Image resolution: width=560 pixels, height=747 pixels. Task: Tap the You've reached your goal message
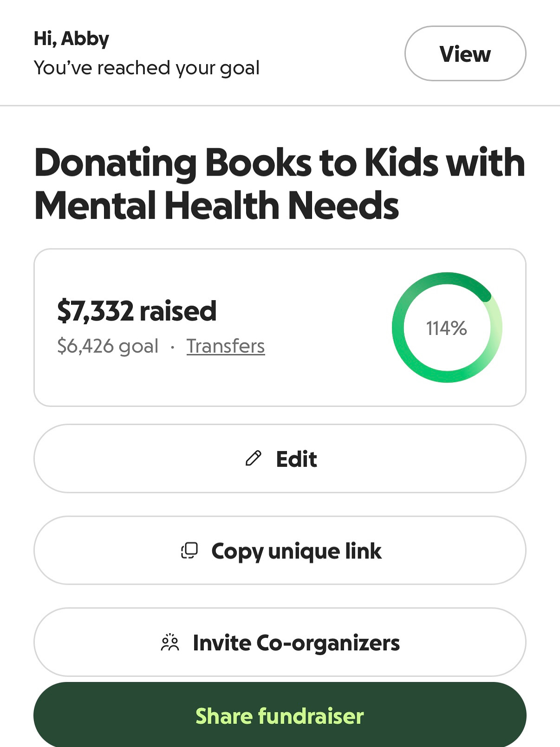click(x=147, y=68)
